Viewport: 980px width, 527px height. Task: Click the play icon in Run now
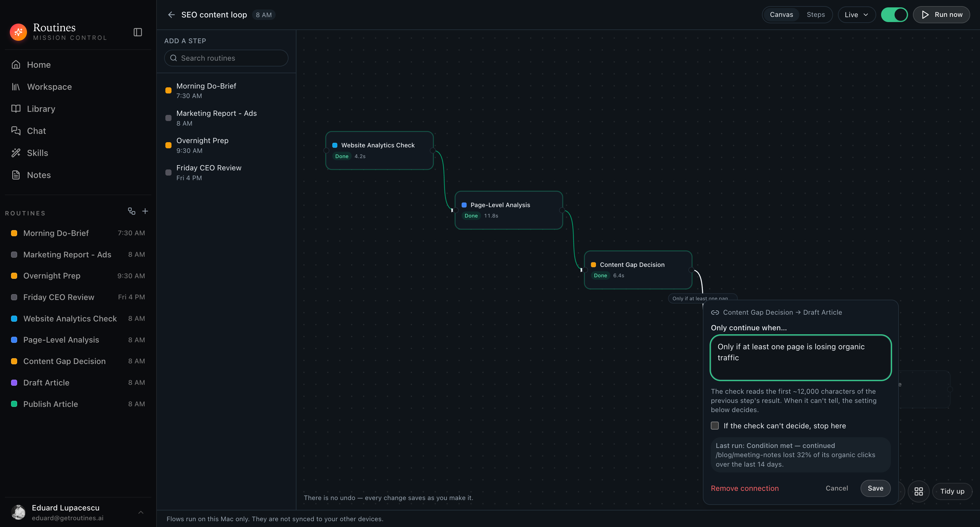point(925,15)
